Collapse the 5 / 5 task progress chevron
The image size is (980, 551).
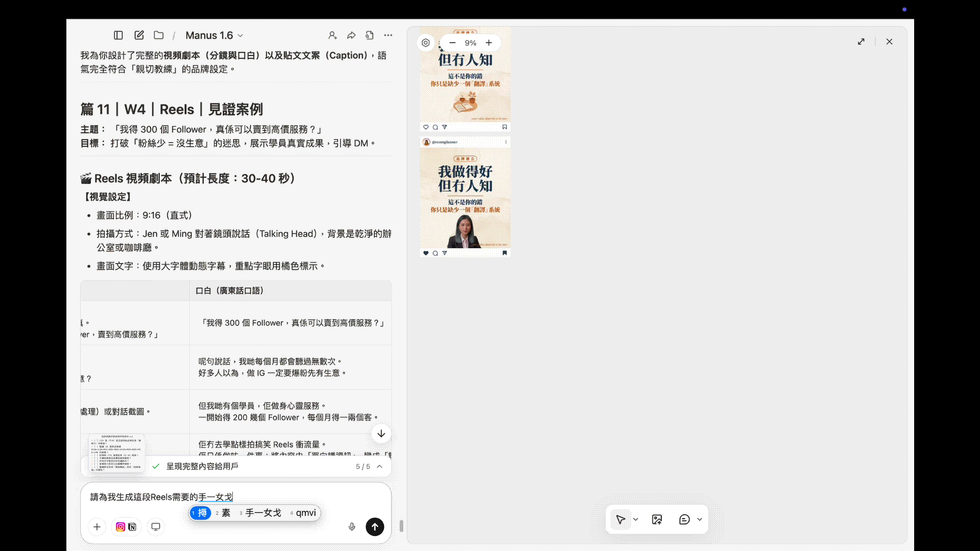(x=380, y=466)
